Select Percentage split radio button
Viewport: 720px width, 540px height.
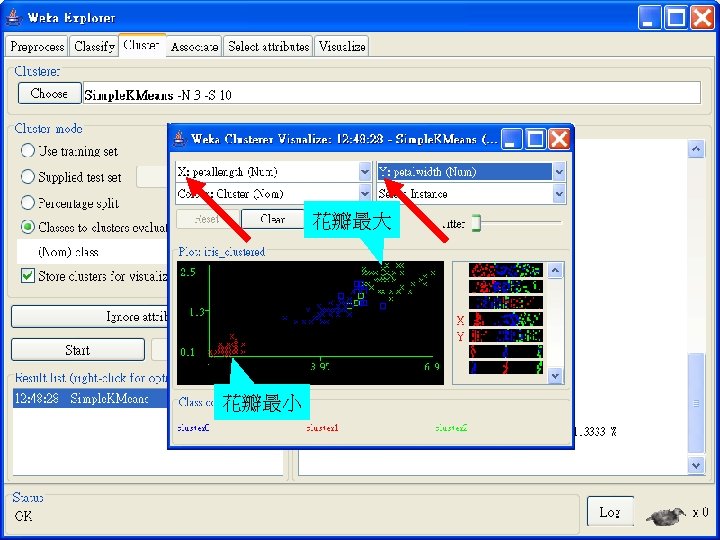pyautogui.click(x=28, y=202)
